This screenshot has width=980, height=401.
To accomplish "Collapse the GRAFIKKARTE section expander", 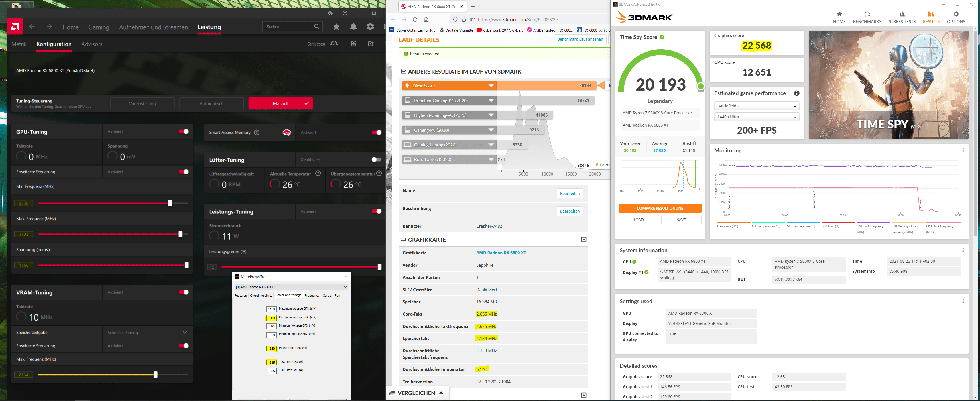I will (x=584, y=240).
